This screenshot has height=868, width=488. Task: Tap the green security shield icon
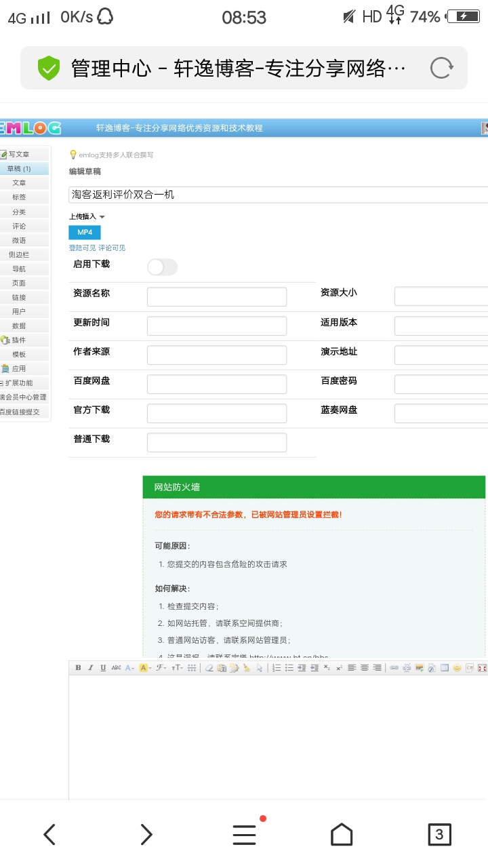49,68
